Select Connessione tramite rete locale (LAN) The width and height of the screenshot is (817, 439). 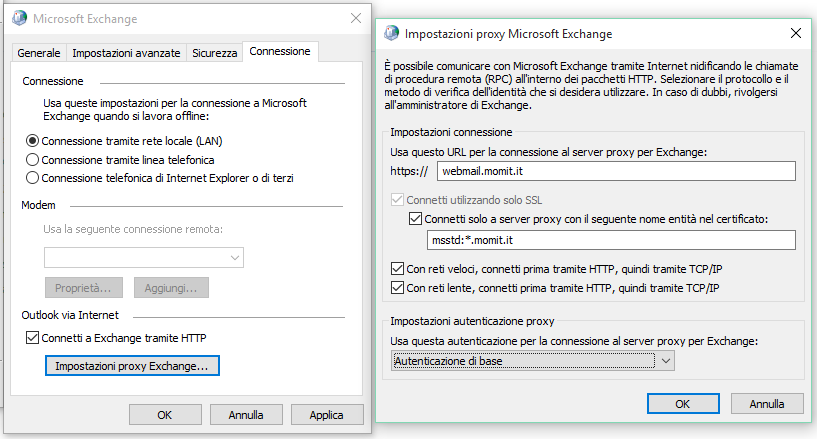point(33,141)
